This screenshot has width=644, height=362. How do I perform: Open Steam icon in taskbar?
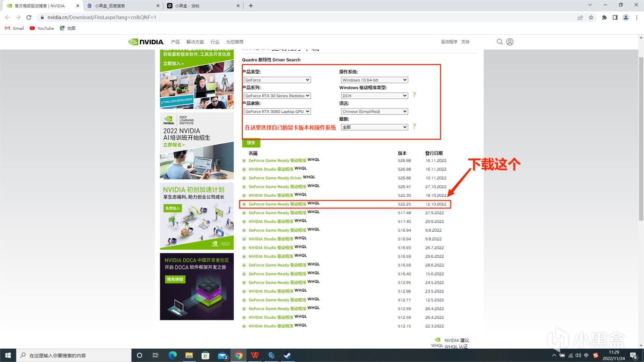coord(288,355)
